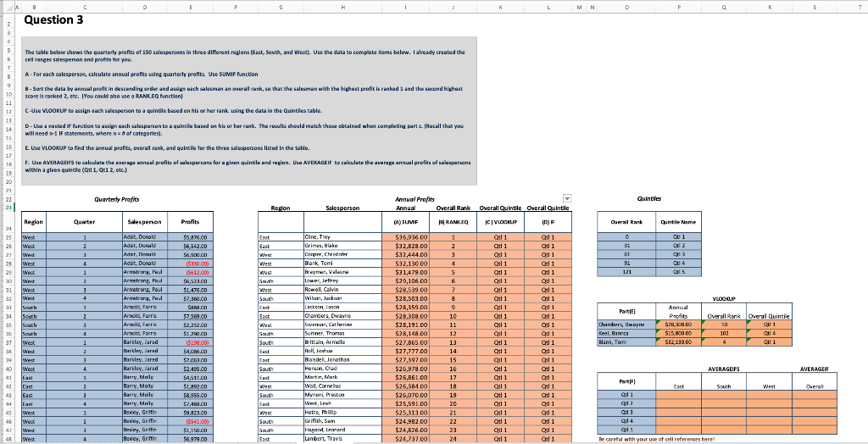Select the 'East' header in AVERAGEIFS table
This screenshot has width=868, height=444.
click(x=678, y=386)
